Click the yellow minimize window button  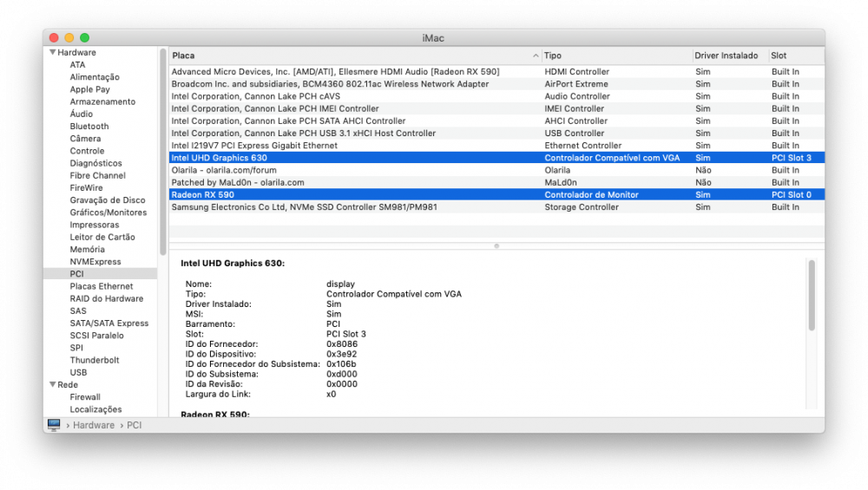[x=69, y=37]
